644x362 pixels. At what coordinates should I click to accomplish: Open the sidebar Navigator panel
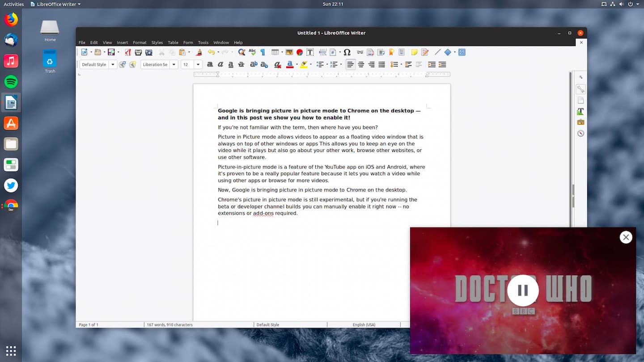[580, 133]
